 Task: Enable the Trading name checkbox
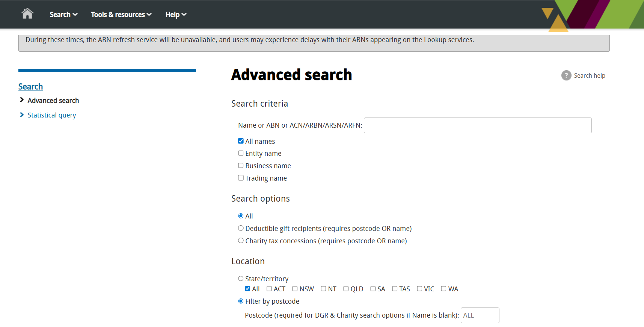point(241,178)
